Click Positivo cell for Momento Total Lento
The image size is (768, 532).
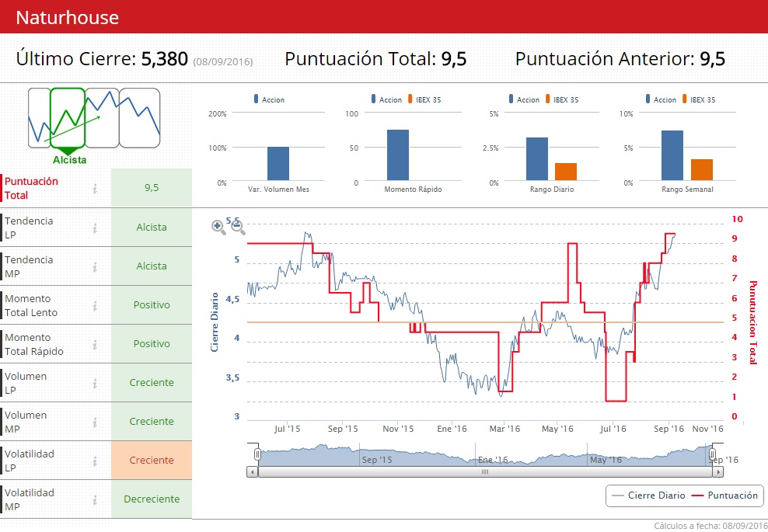(x=152, y=305)
